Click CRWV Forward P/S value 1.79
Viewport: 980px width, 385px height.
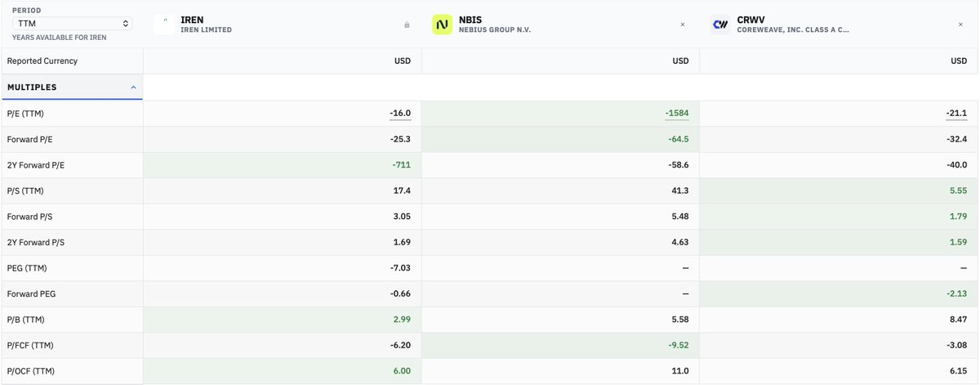(957, 217)
